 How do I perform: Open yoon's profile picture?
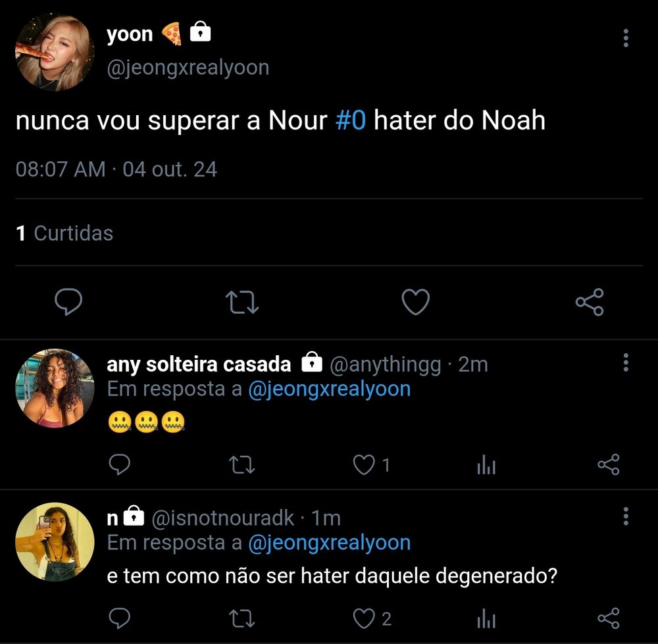[x=55, y=53]
